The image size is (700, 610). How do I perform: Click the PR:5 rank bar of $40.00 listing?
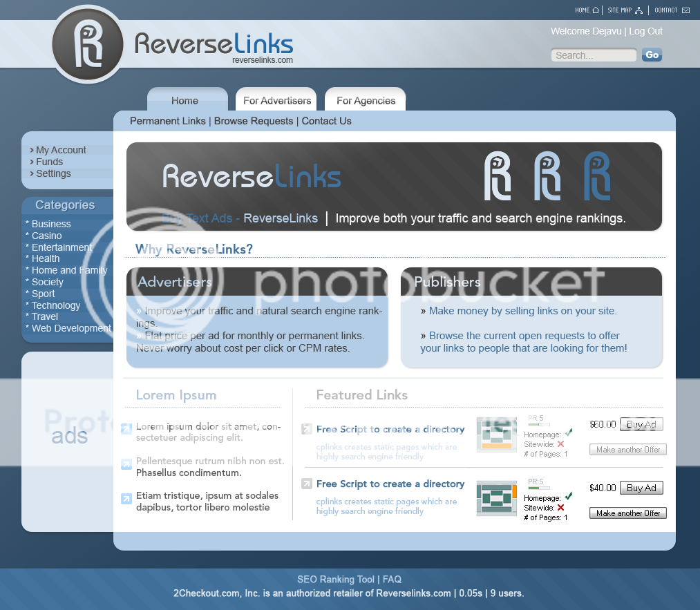coord(539,488)
